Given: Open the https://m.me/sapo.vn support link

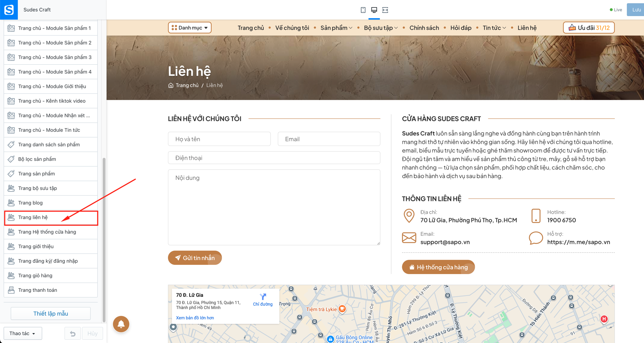Looking at the screenshot, I should [578, 242].
